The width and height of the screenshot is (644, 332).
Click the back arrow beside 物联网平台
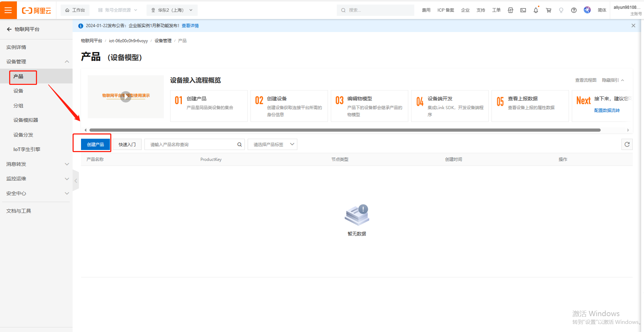tap(9, 29)
